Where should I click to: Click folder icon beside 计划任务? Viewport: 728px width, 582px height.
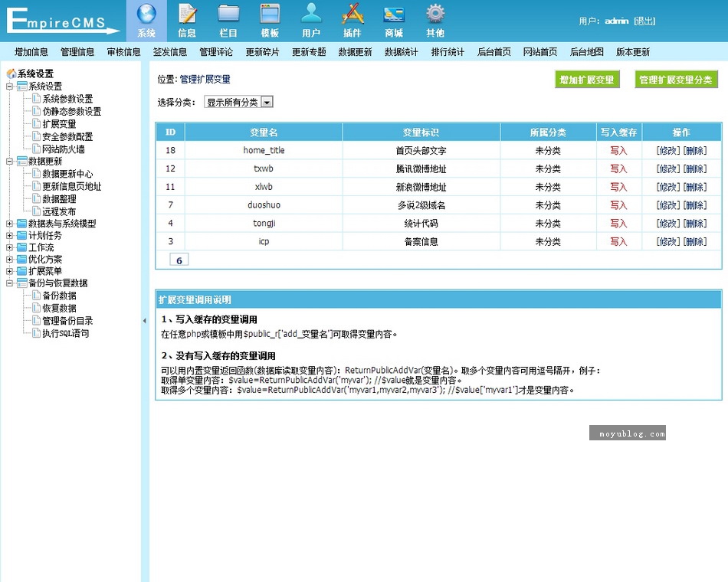coord(21,235)
